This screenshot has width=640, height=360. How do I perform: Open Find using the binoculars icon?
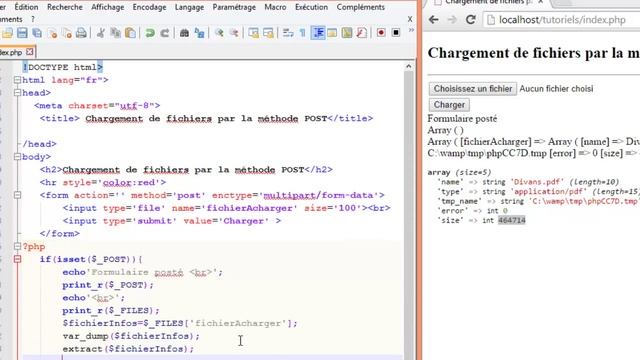tap(184, 33)
